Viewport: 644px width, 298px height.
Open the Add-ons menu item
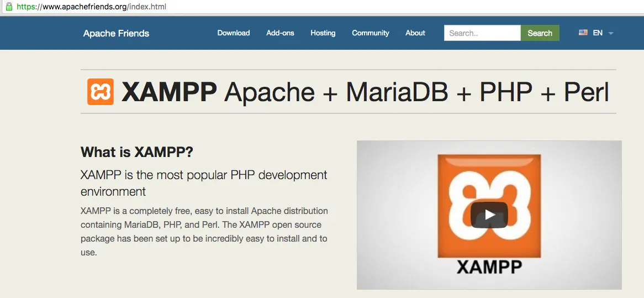coord(280,33)
